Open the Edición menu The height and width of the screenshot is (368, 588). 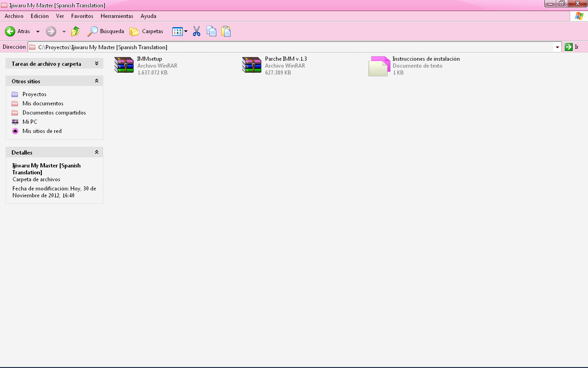point(40,16)
